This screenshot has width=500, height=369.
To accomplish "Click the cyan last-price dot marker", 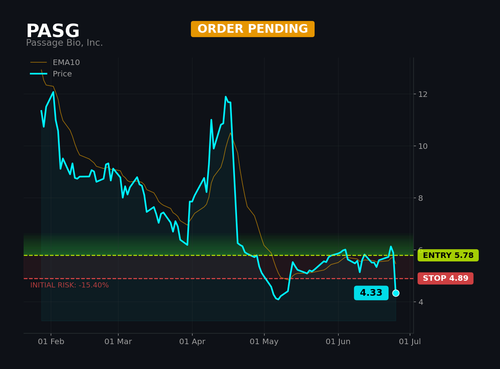I will click(x=396, y=293).
